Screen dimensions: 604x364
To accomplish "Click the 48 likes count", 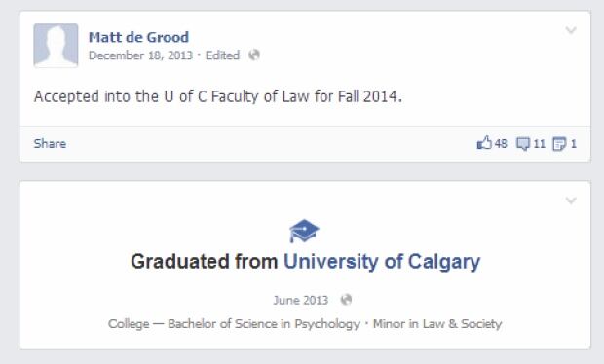I will [501, 144].
